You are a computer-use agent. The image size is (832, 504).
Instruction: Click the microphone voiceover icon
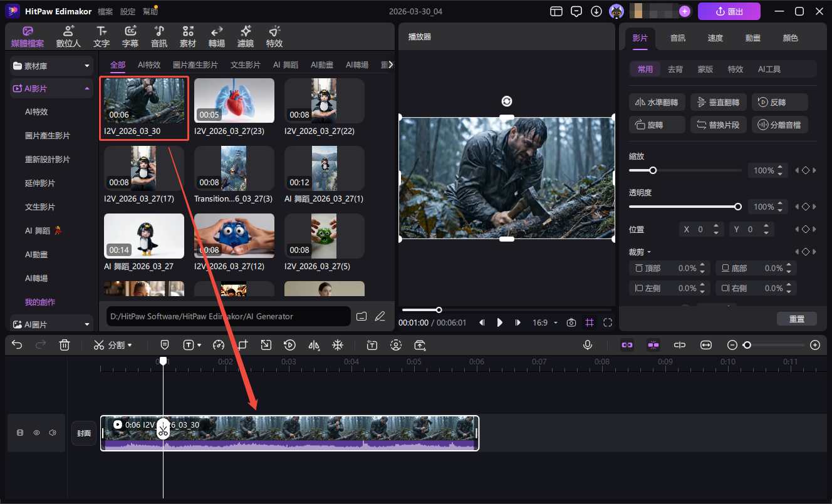click(588, 345)
